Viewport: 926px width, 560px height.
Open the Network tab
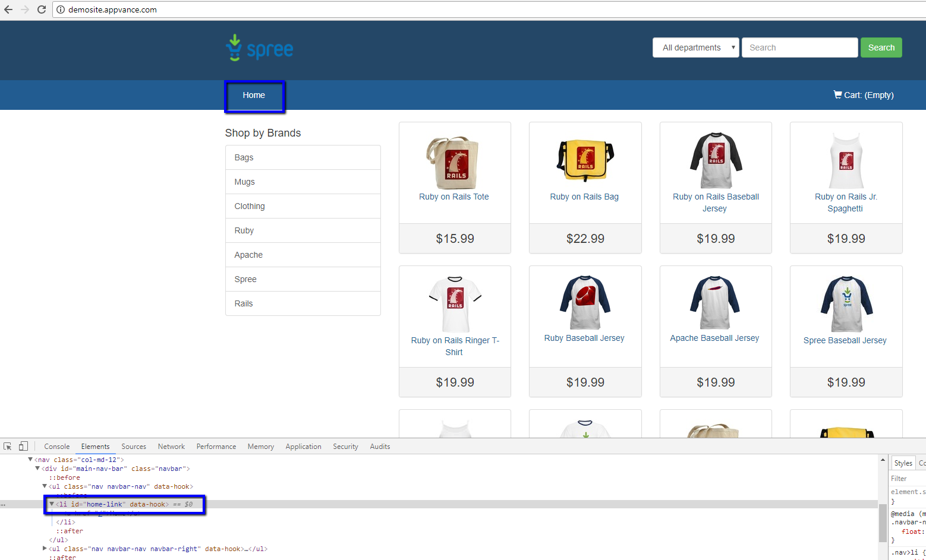tap(171, 447)
